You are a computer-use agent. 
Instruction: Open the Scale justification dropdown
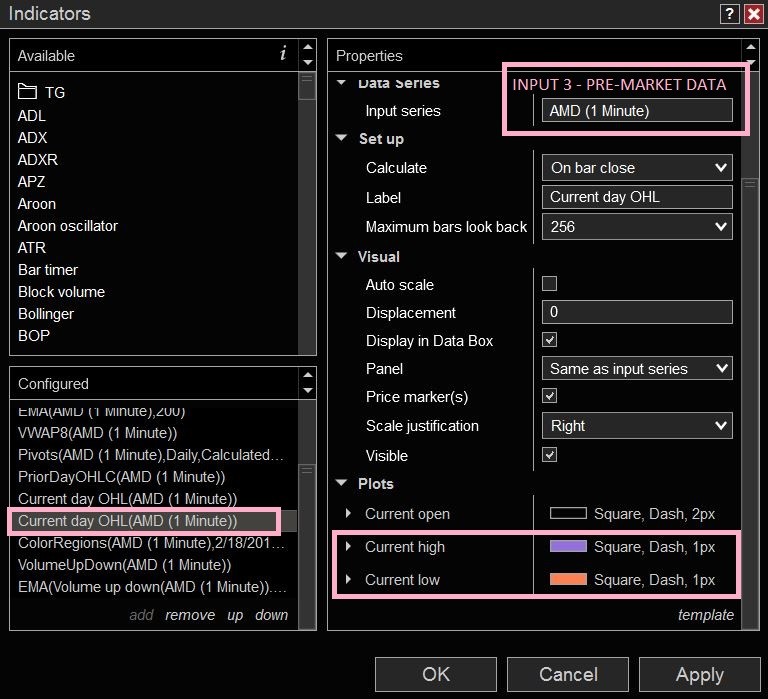(637, 426)
